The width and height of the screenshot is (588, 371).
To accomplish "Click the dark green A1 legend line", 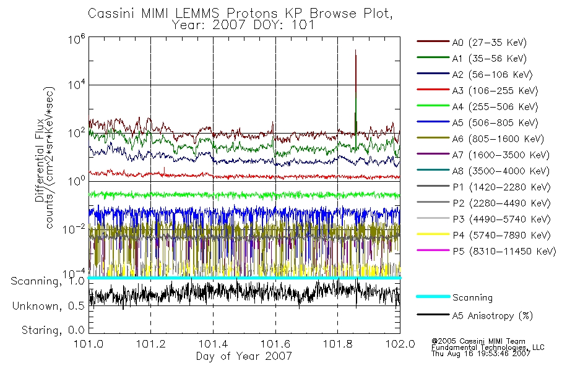I will [433, 58].
